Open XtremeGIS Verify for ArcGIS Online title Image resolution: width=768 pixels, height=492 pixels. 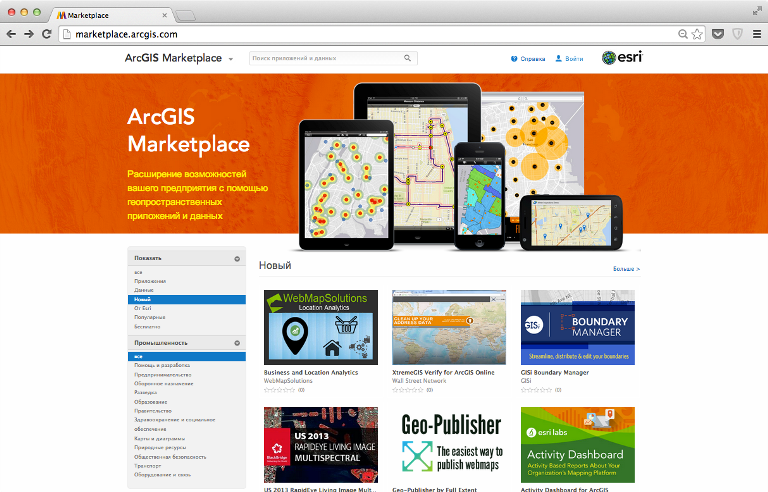coord(443,372)
